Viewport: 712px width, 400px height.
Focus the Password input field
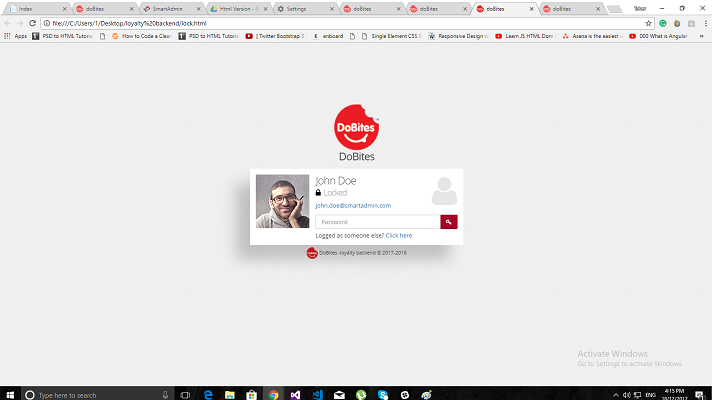pos(378,222)
